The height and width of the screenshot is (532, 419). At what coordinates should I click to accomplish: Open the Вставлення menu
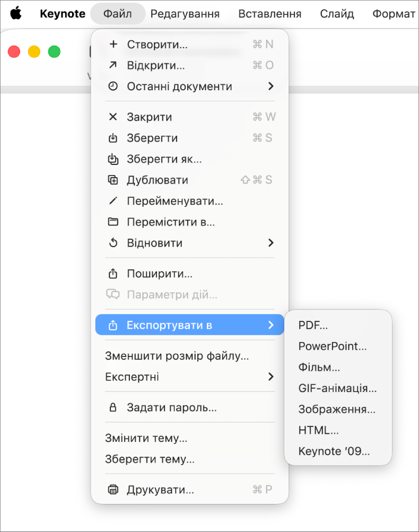[270, 14]
